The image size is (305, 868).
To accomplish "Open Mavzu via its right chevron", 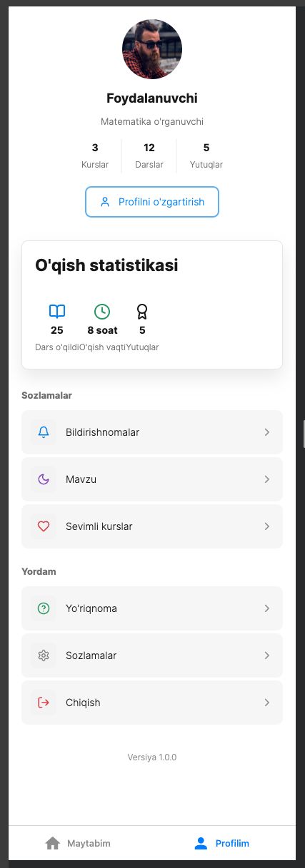I will coord(266,479).
